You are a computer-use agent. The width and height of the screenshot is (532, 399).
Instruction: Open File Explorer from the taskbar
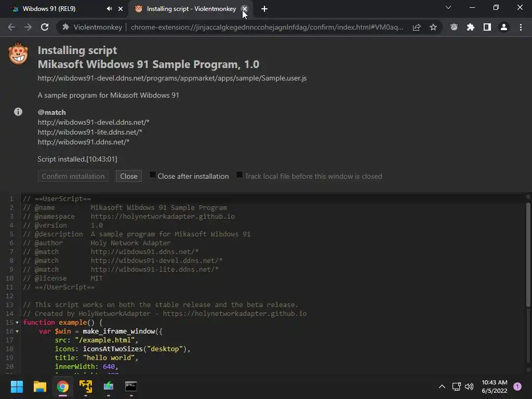point(39,386)
